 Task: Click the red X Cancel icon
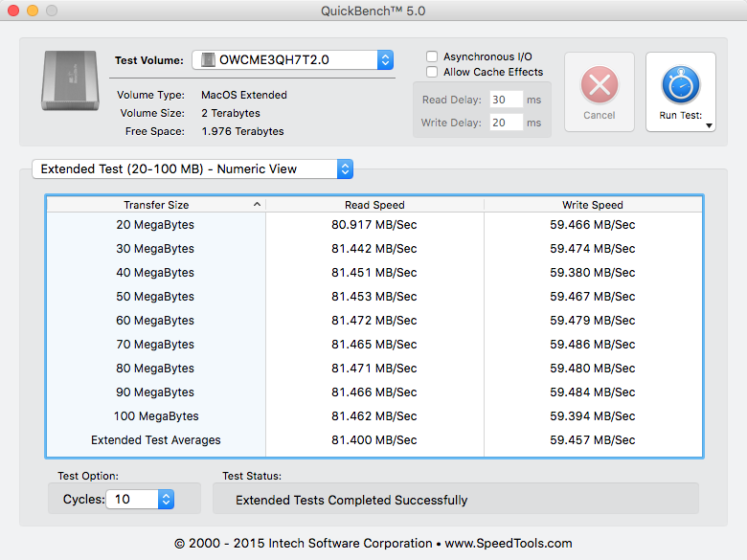pyautogui.click(x=600, y=85)
